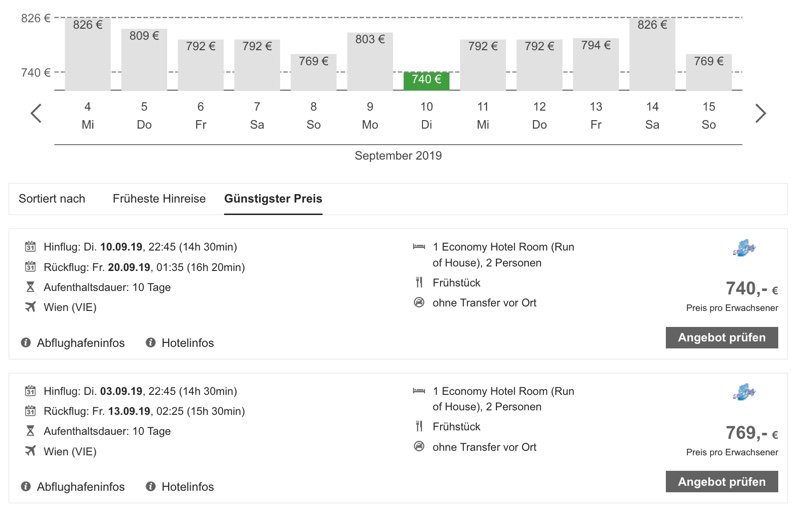Click the next dates right arrow
Image resolution: width=798 pixels, height=509 pixels.
[760, 113]
